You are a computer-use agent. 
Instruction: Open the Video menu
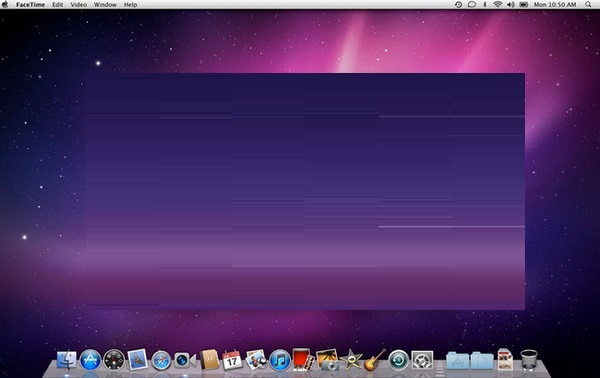point(78,5)
